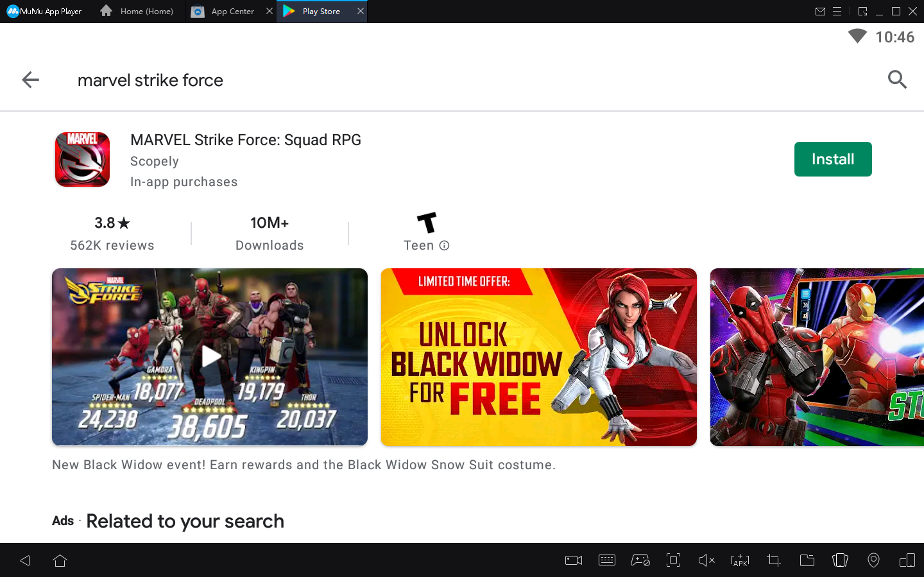Click the '562K reviews' label

pos(112,245)
